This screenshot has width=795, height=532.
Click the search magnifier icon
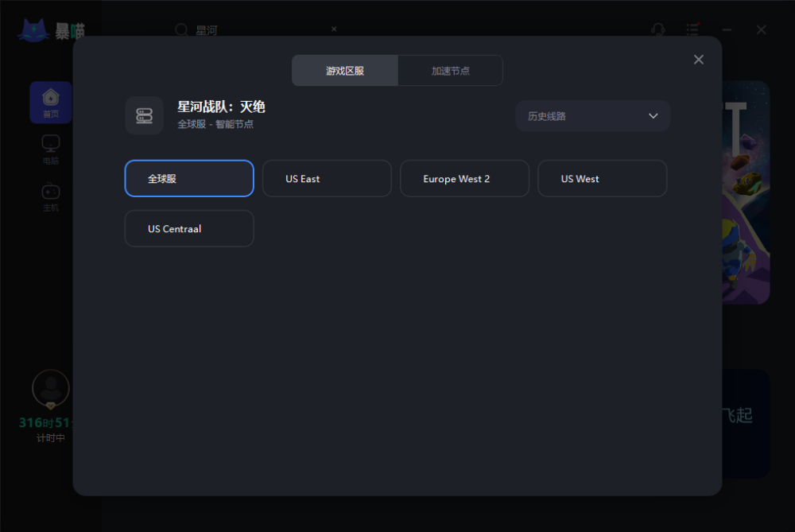coord(181,30)
